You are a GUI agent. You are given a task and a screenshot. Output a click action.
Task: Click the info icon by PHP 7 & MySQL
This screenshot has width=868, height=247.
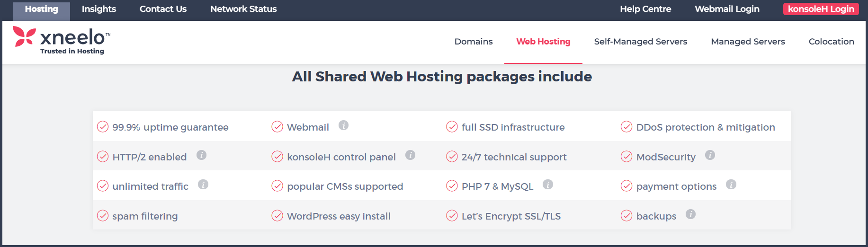(x=548, y=185)
